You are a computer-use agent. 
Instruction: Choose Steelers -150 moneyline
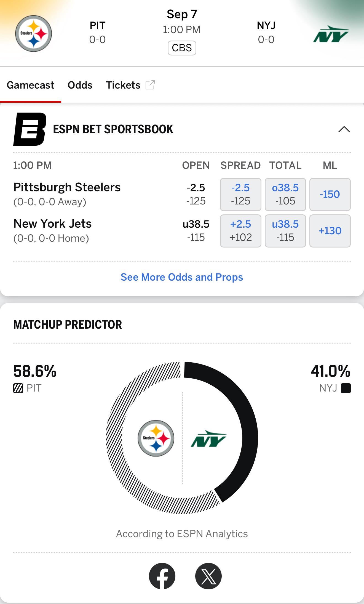coord(330,194)
